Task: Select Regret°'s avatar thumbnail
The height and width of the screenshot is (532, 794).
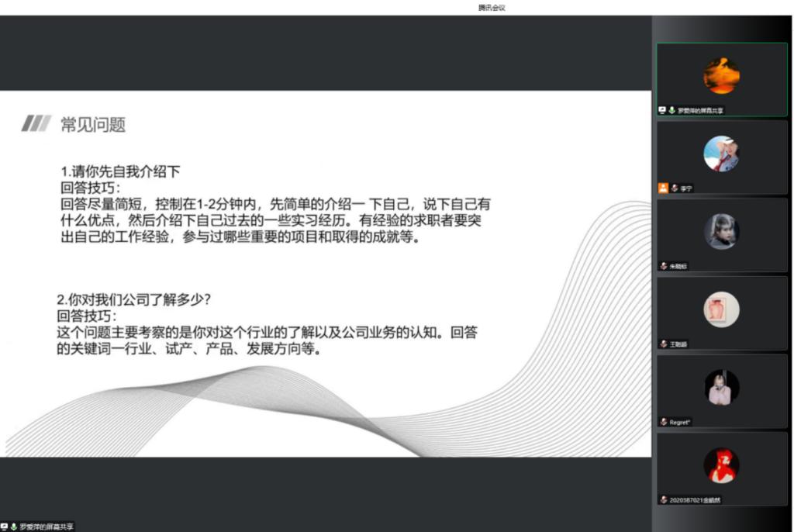Action: coord(721,387)
